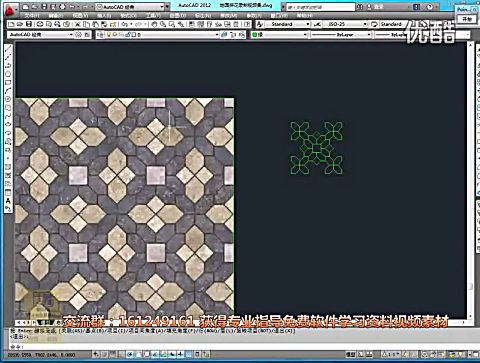Click the Cut scissors icon
Screen dimensions: 480x363
pyautogui.click(x=78, y=24)
